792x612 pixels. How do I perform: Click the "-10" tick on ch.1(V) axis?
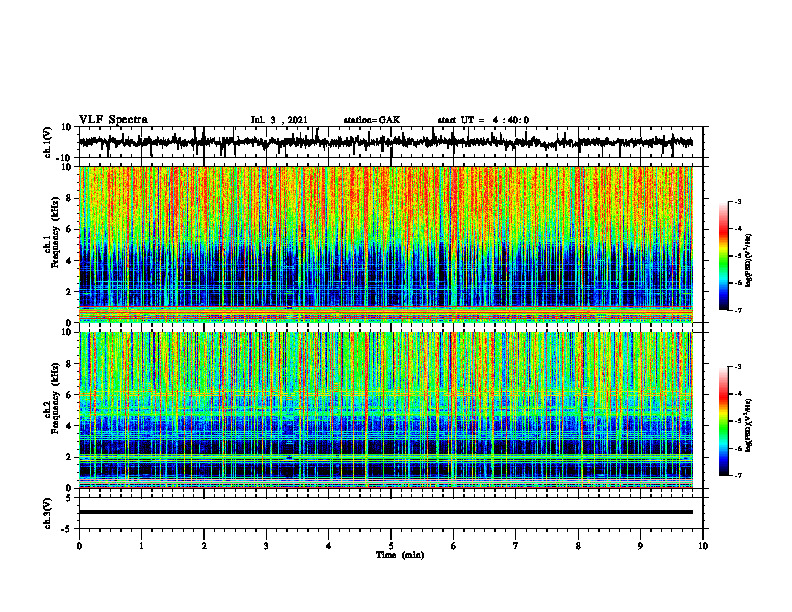point(65,158)
